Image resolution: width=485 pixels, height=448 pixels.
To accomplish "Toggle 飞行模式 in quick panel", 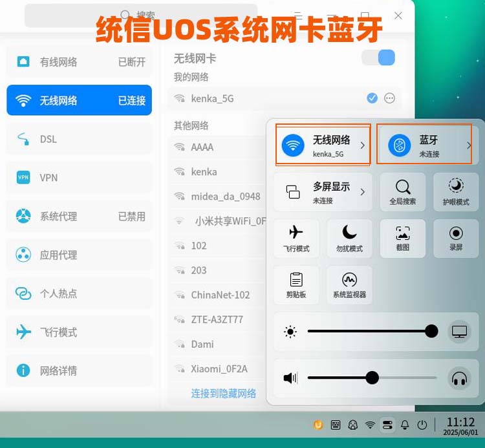I will [296, 239].
